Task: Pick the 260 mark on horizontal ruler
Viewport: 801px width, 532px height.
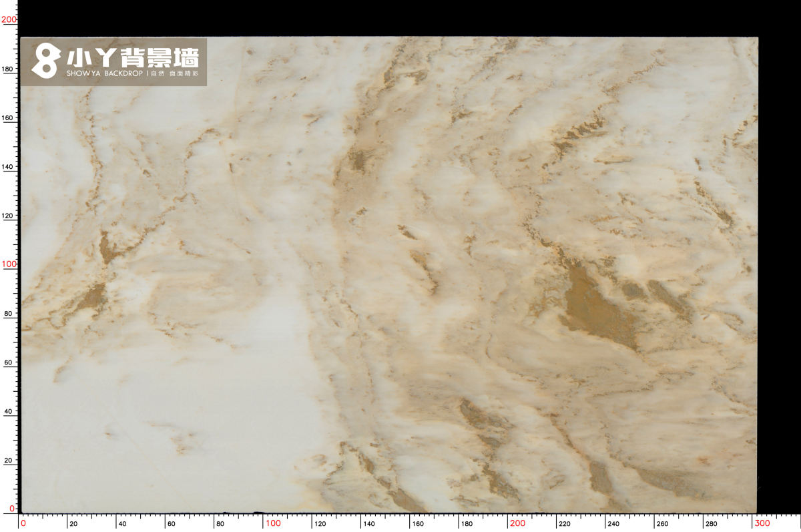Action: pyautogui.click(x=661, y=524)
